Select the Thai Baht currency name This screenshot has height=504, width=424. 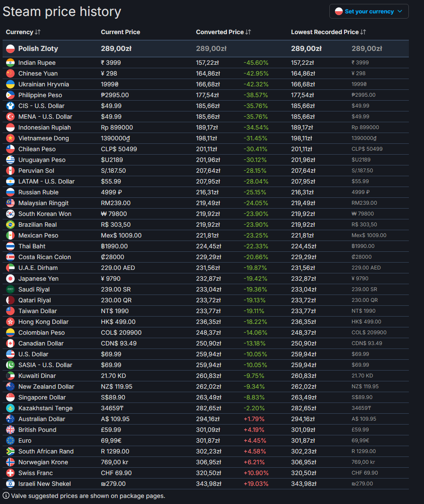(32, 246)
